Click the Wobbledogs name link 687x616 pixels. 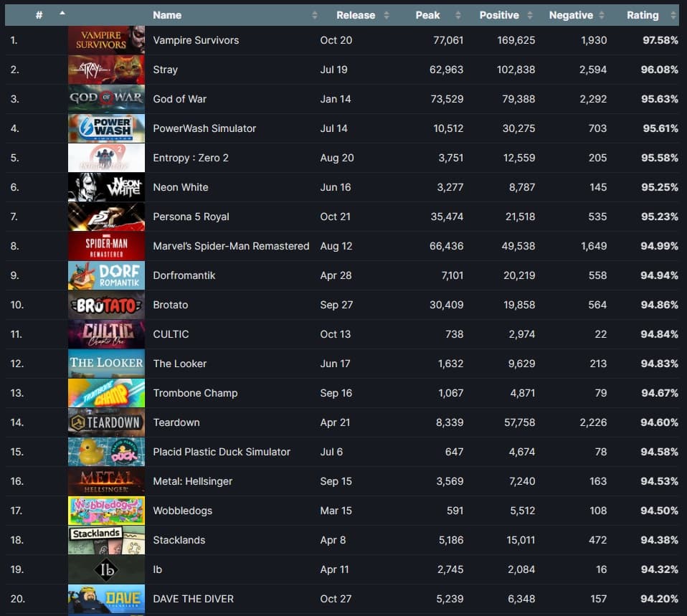pyautogui.click(x=182, y=511)
